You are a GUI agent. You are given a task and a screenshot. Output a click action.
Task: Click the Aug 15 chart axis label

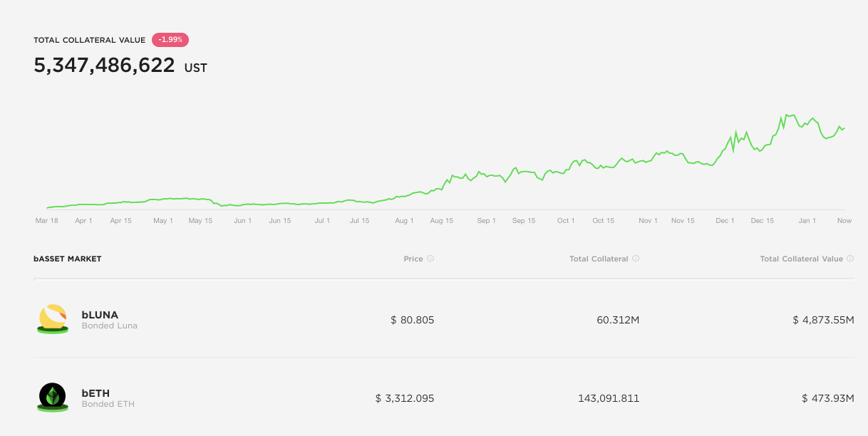(442, 221)
